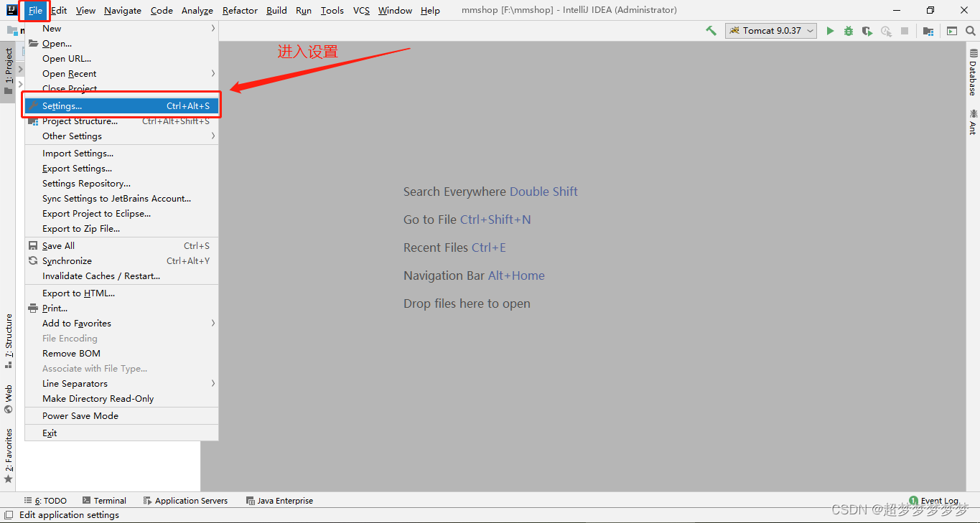Expand the New submenu
The image size is (980, 523).
[121, 29]
